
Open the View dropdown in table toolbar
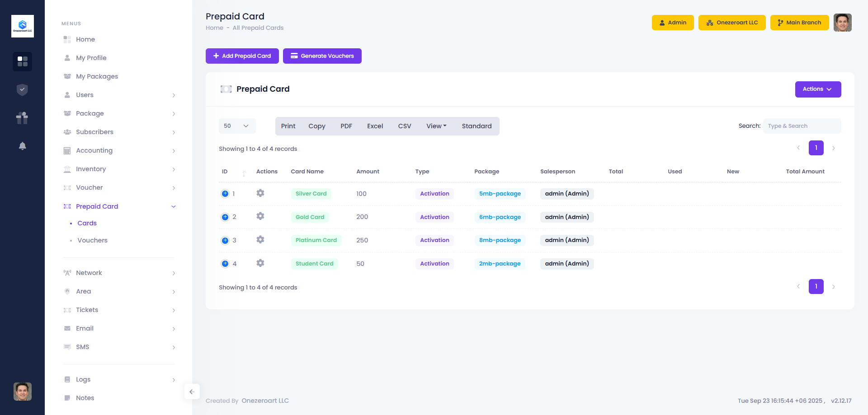point(436,126)
